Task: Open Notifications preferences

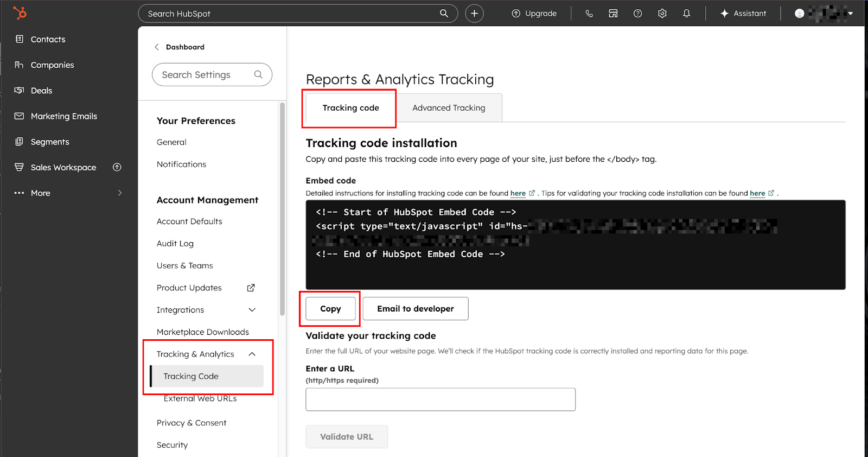Action: [181, 164]
